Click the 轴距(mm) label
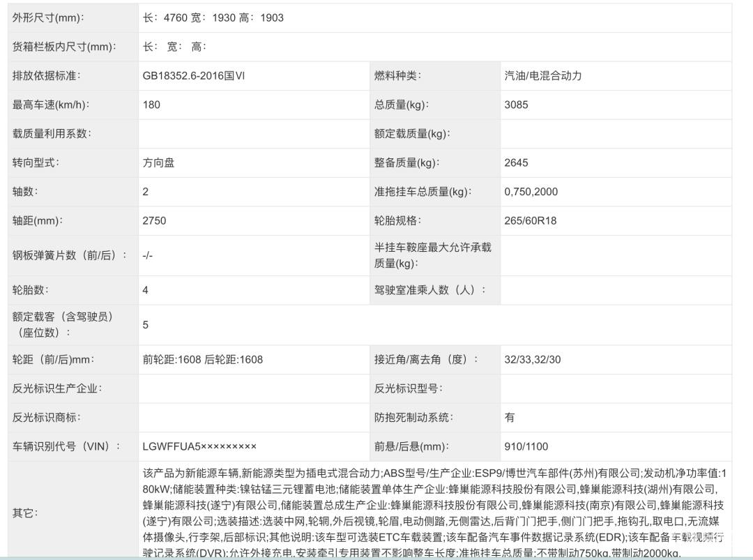The width and height of the screenshot is (753, 560). pyautogui.click(x=38, y=220)
